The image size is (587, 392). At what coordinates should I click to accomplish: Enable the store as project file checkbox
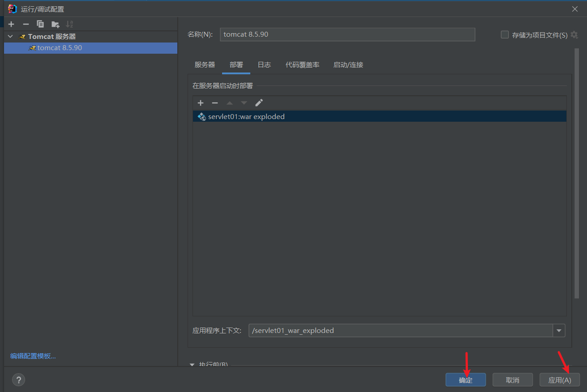pos(505,35)
